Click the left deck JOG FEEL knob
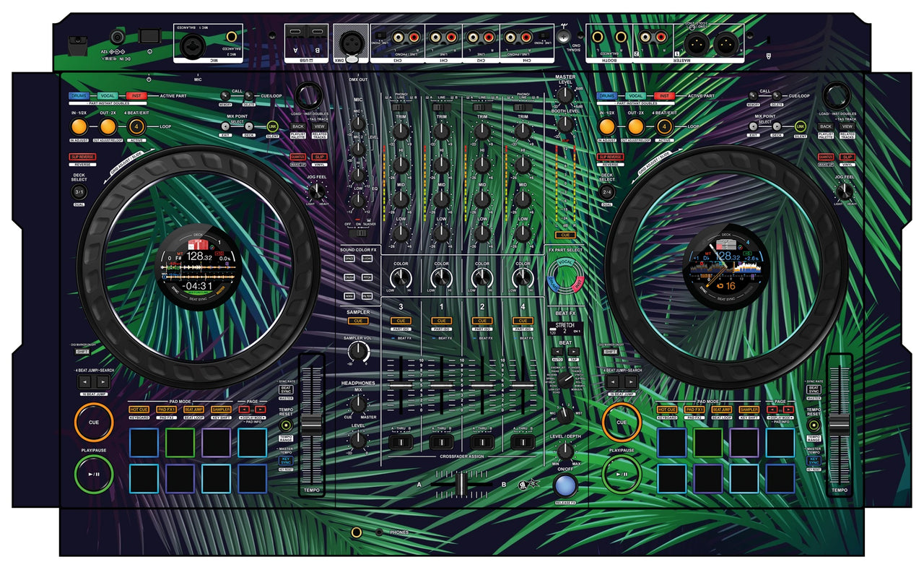 click(315, 191)
